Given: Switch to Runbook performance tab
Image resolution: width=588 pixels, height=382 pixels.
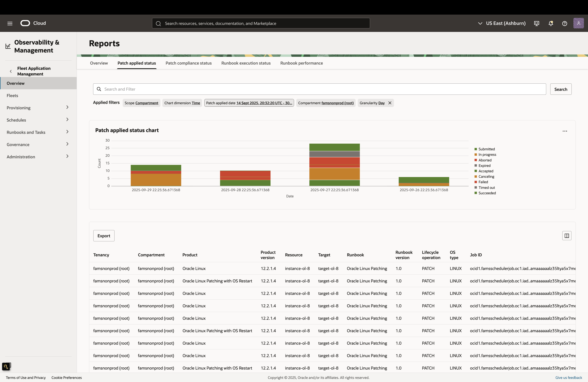Looking at the screenshot, I should pyautogui.click(x=301, y=63).
